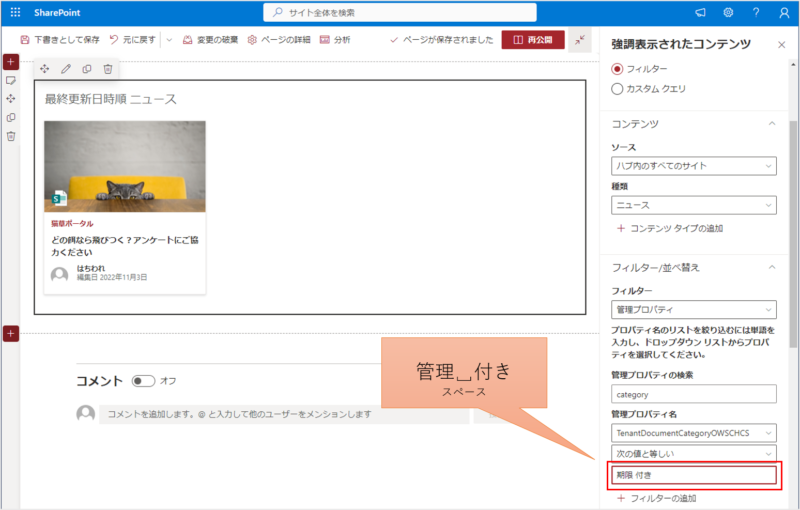Select the カスタム クエリ radio button

coord(617,89)
